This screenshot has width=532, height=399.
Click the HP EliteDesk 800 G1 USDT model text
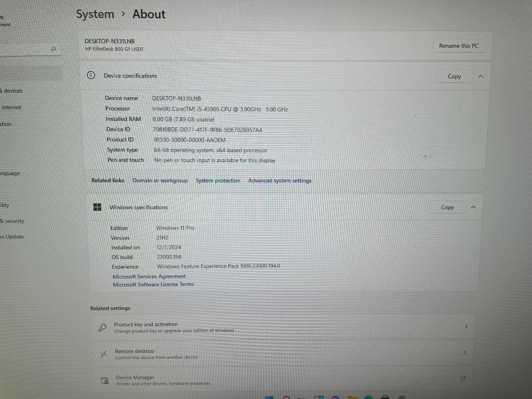[114, 49]
